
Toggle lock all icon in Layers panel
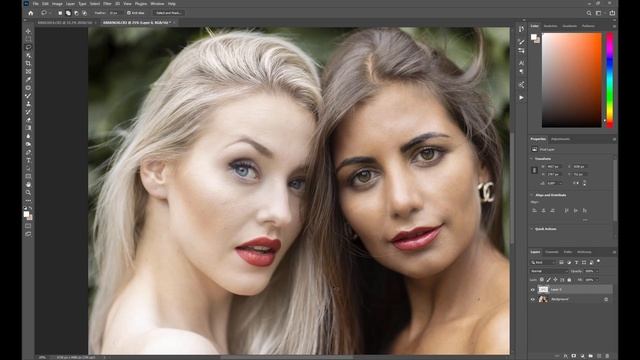coord(569,280)
